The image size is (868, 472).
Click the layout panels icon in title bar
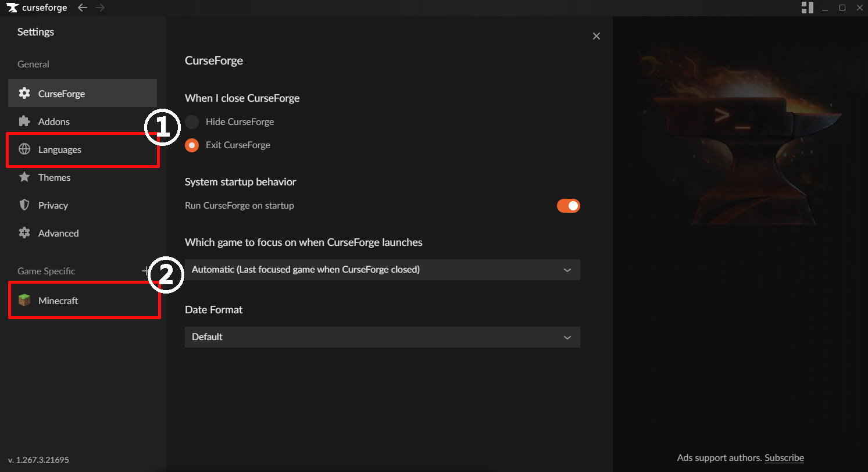pos(807,8)
